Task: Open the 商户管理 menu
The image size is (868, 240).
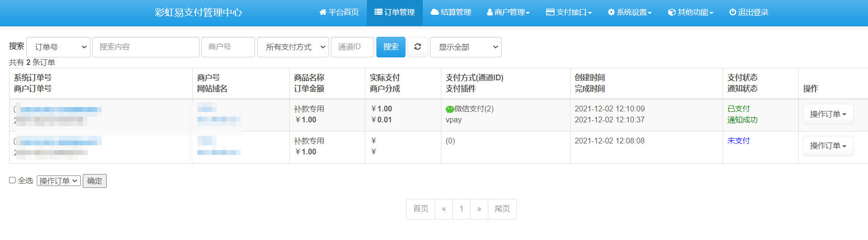Action: pos(508,12)
